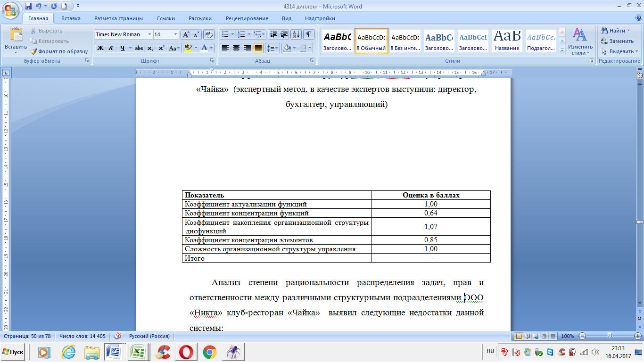
Task: Click the Select Browse Object button
Action: 640,318
